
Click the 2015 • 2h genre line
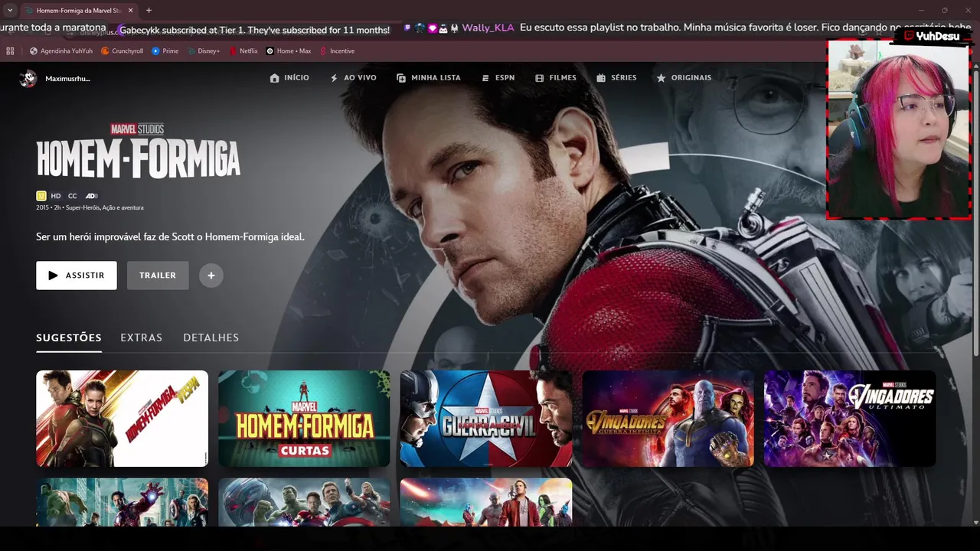coord(90,207)
